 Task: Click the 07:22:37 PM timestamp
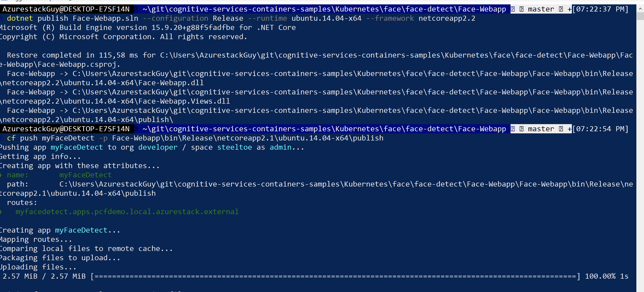(x=600, y=9)
